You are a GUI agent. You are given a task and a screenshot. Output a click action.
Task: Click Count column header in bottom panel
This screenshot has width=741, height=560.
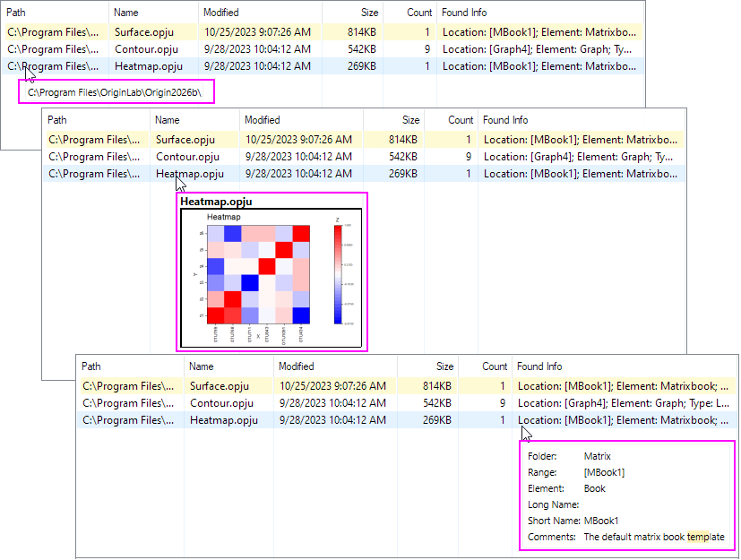[x=495, y=366]
